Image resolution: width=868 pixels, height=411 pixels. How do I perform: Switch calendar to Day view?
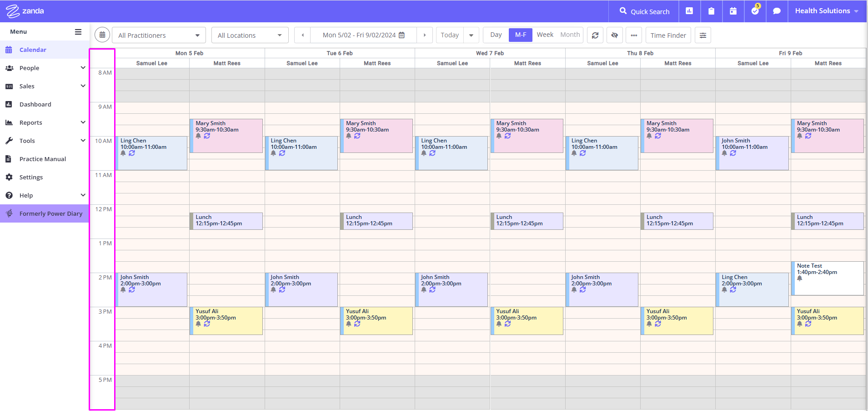(495, 35)
